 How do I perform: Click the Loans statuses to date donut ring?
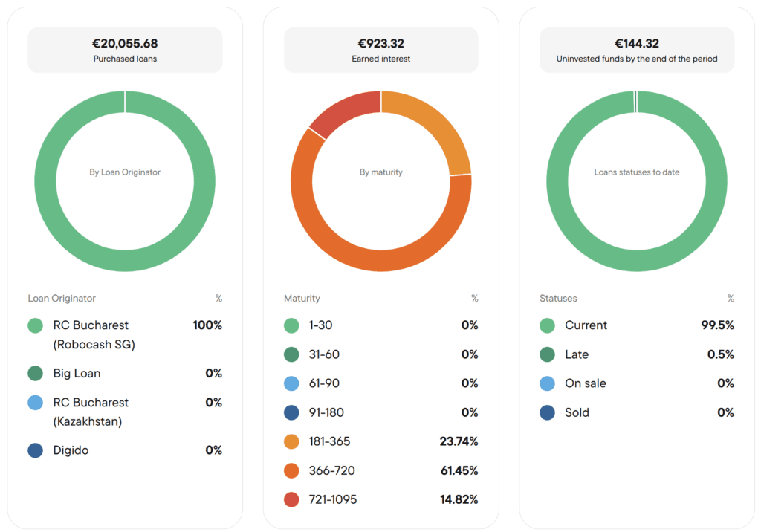(637, 261)
